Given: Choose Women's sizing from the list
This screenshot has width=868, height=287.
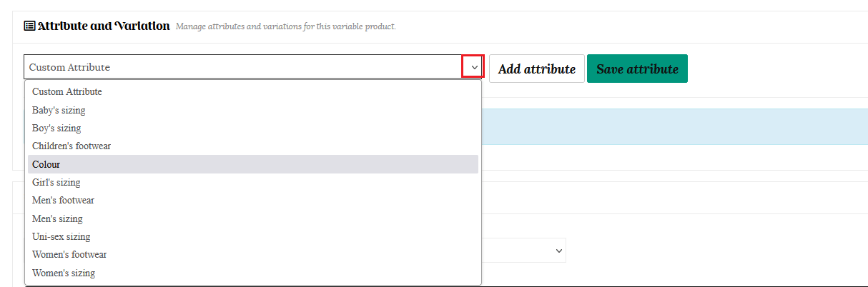Looking at the screenshot, I should [x=64, y=273].
